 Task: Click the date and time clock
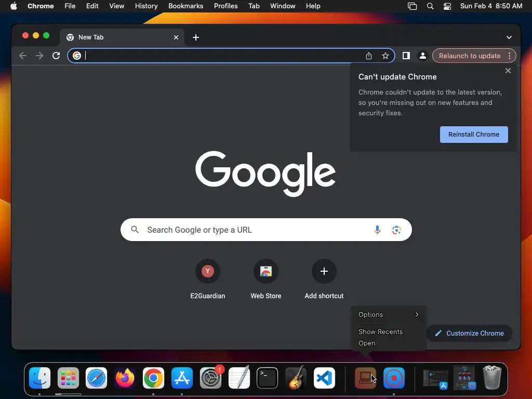click(491, 6)
